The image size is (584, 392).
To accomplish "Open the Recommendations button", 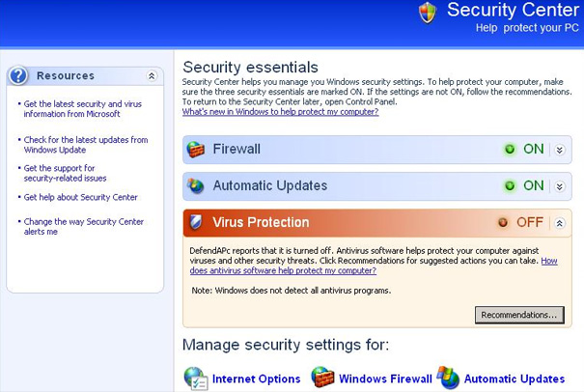I will (x=519, y=315).
